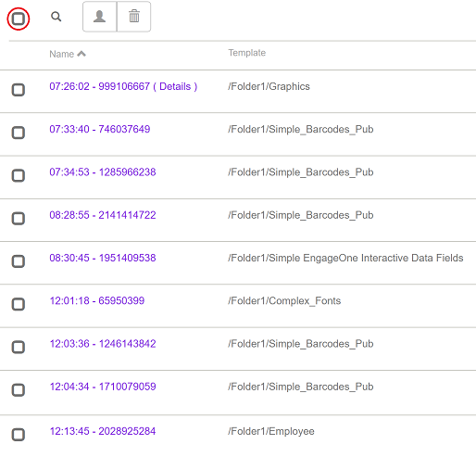This screenshot has height=457, width=476.
Task: Sort by Name column arrow
Action: (81, 54)
